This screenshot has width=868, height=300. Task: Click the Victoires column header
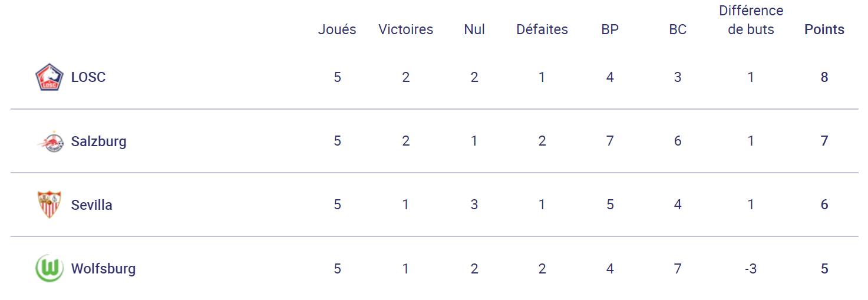tap(406, 29)
